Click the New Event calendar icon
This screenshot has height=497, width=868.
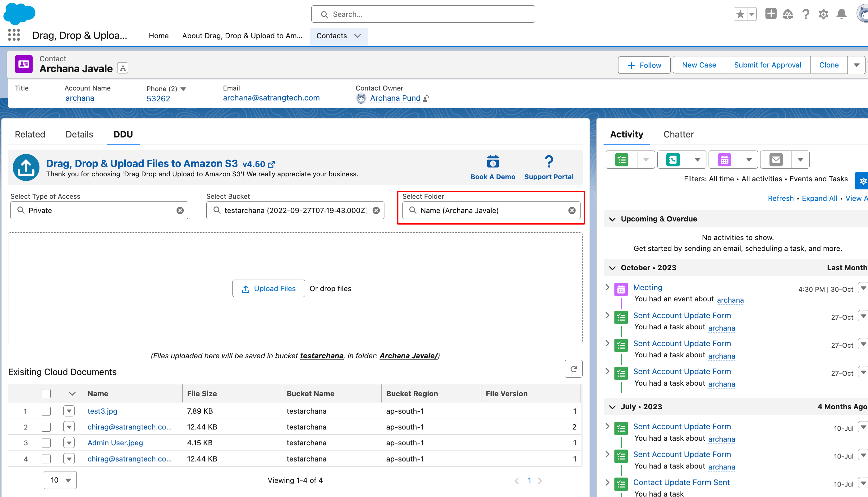click(724, 160)
